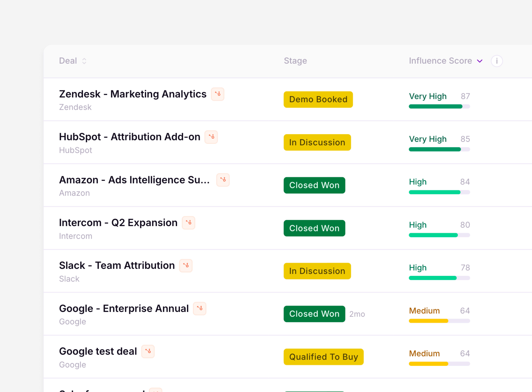Click score value 84
Screen dimensions: 532x392
pos(465,182)
